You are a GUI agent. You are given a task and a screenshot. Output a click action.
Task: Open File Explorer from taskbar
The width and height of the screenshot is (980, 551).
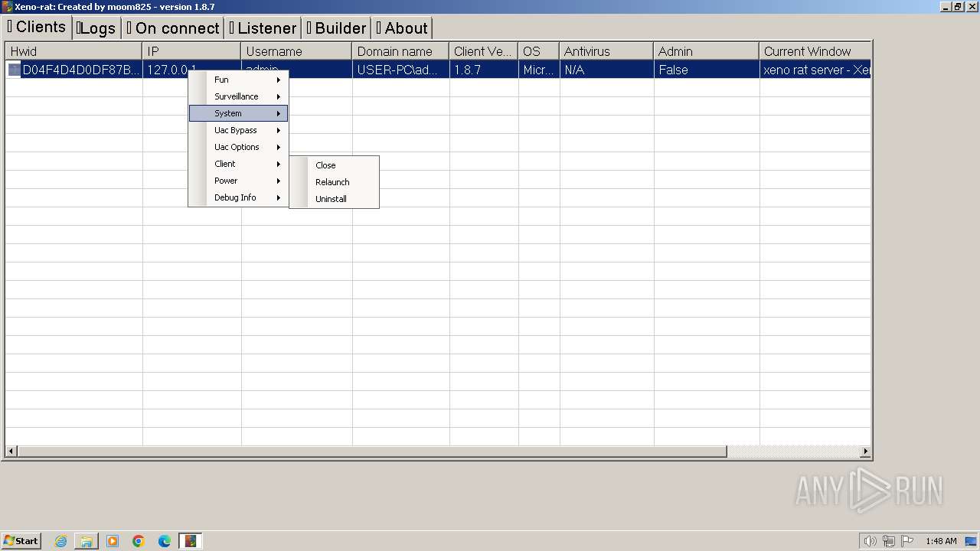coord(87,541)
